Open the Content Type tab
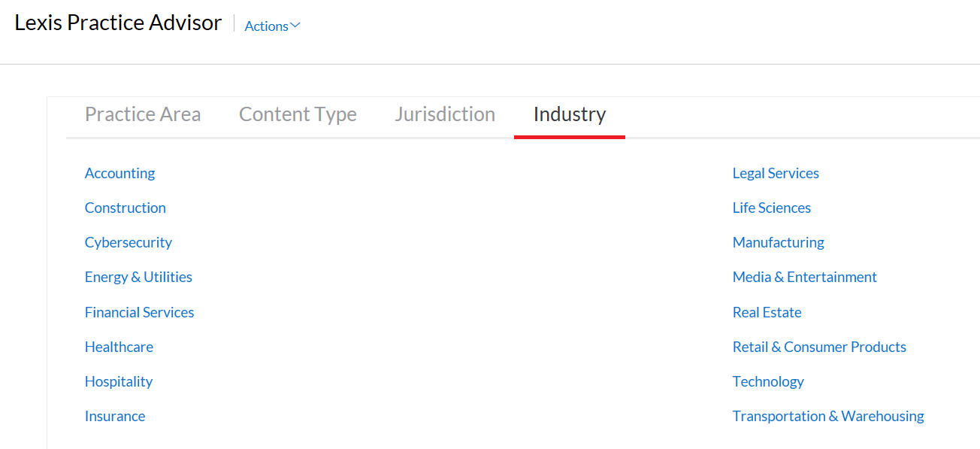Viewport: 980px width, 449px height. click(x=298, y=114)
